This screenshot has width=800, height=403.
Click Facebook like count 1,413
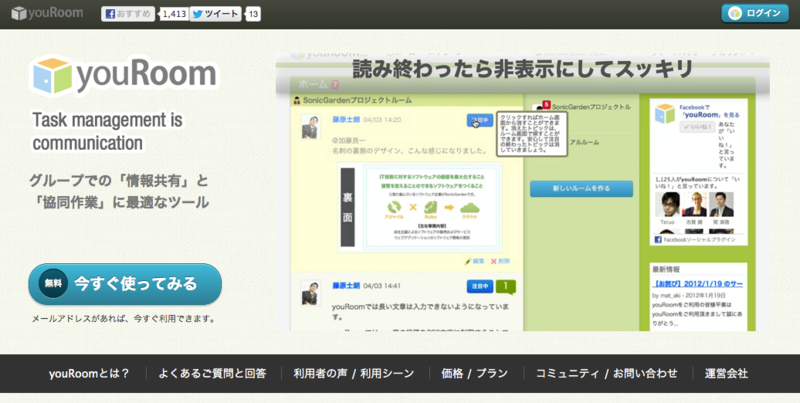[174, 14]
